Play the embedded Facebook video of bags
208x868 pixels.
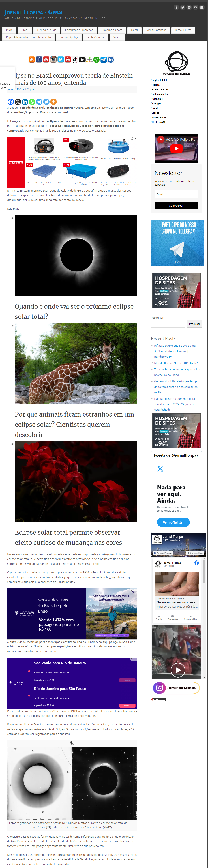178,670
